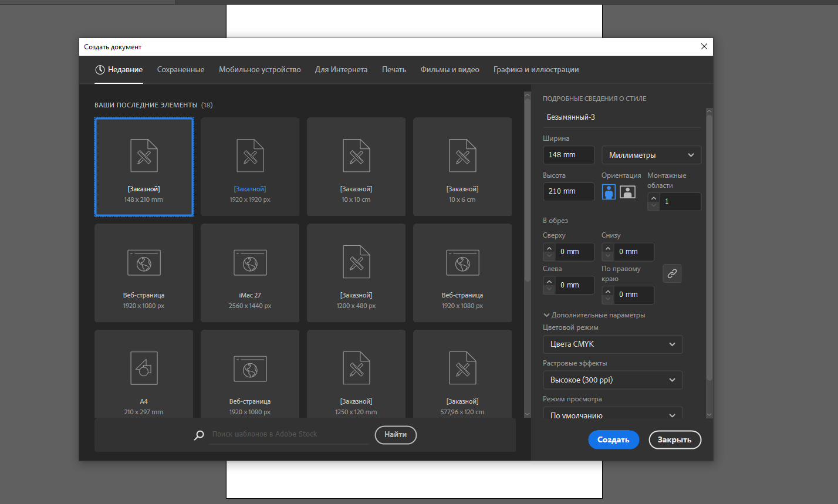Screen dimensions: 838x504
Task: Select the A4 210 x 297 mm preset
Action: pos(144,374)
